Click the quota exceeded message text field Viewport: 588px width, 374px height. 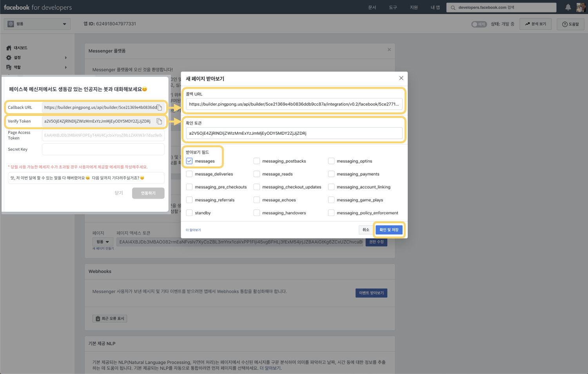[x=86, y=178]
